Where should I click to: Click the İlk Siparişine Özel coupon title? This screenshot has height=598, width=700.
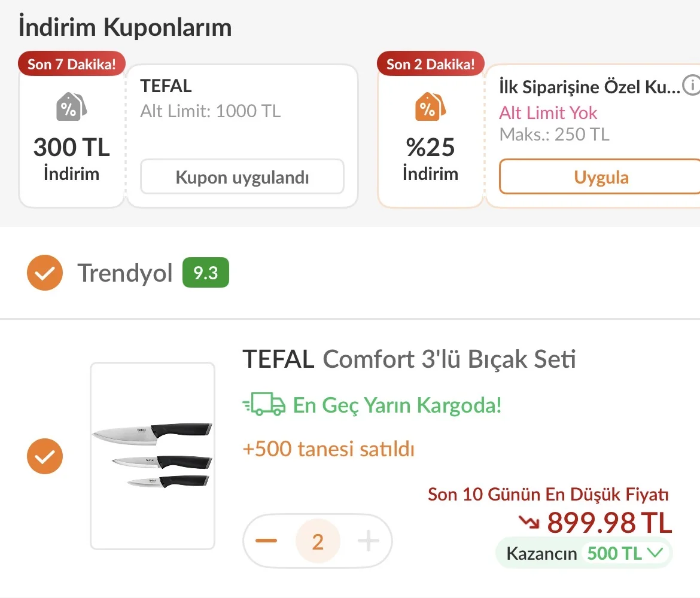pyautogui.click(x=589, y=87)
